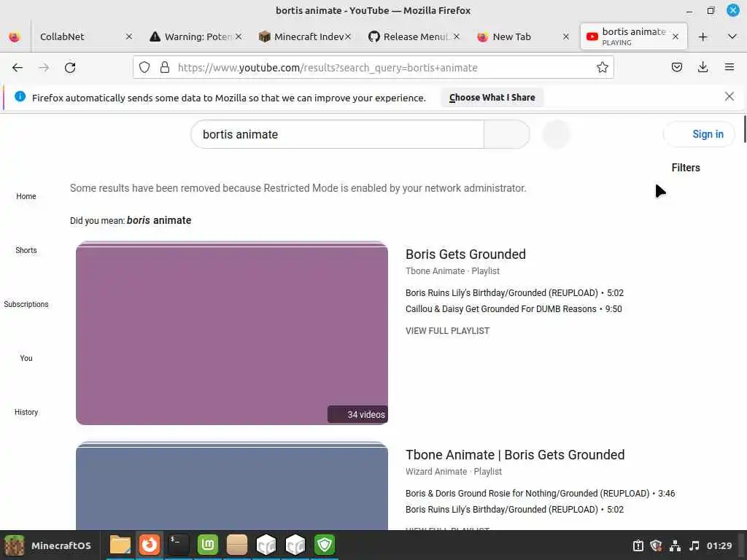Bookmark this page with the star

[602, 68]
